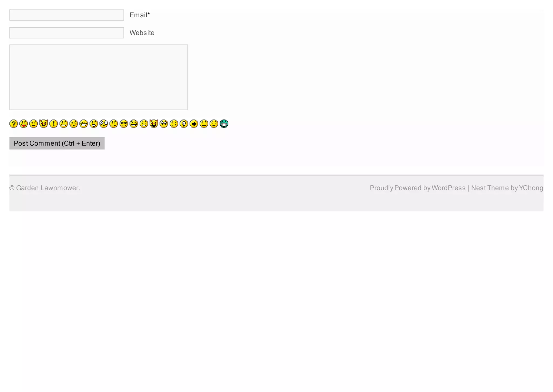Insert the rolling eyes smiley

click(164, 124)
